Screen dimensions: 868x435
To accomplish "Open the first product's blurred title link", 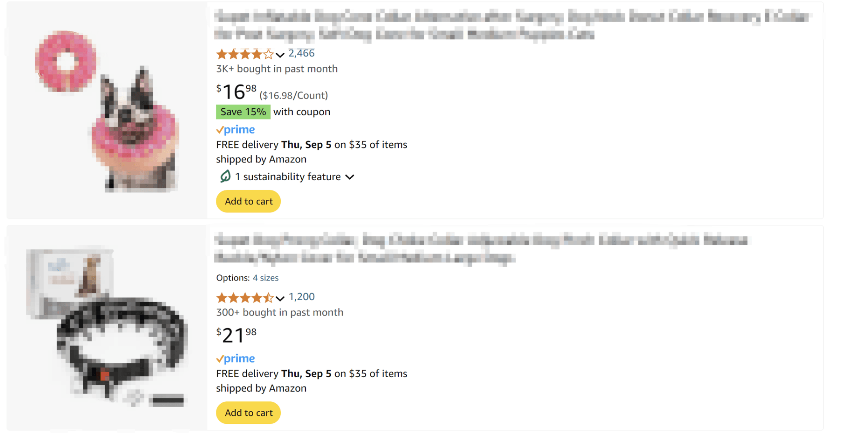I will tap(512, 25).
